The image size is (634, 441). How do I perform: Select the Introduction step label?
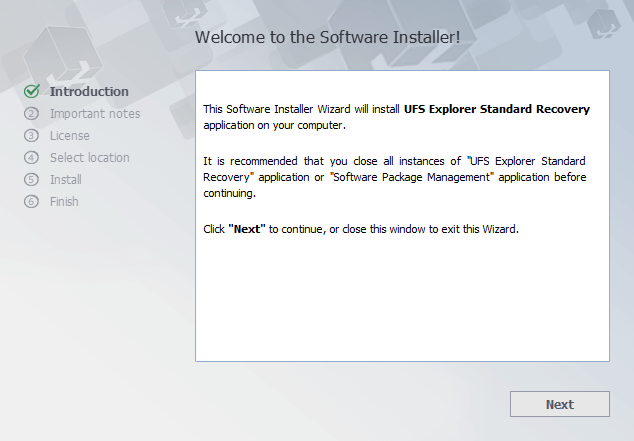(89, 92)
